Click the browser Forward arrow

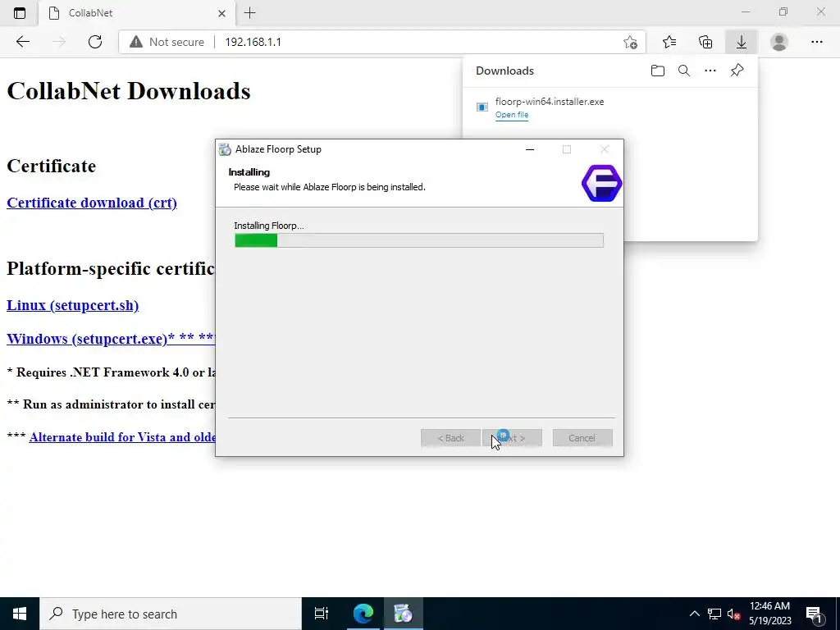click(x=59, y=42)
